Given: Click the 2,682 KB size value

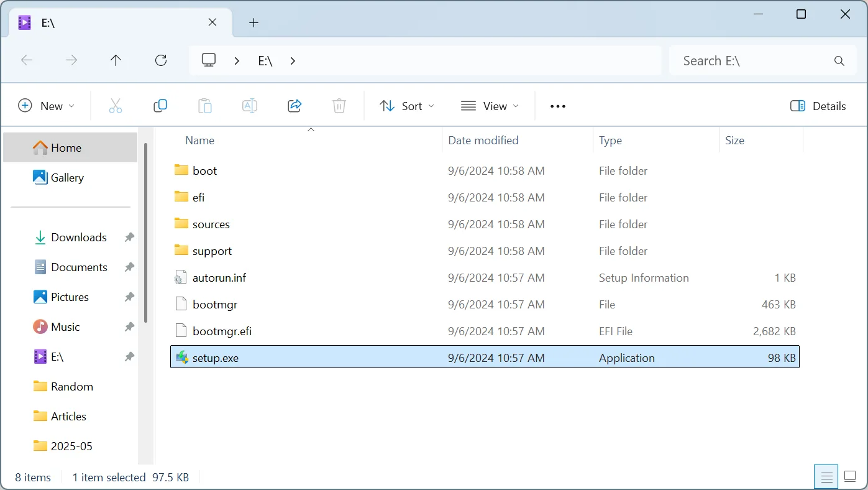Looking at the screenshot, I should pos(774,331).
